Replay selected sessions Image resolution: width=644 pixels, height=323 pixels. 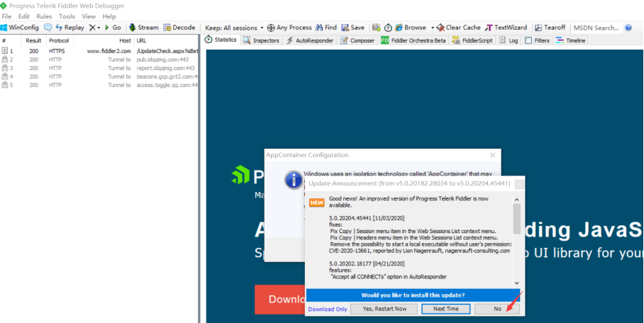click(x=70, y=28)
